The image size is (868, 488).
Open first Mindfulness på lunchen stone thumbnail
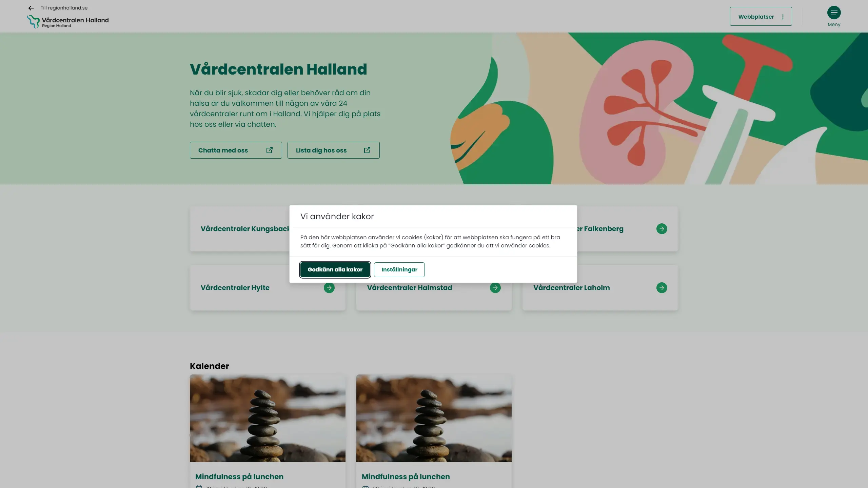pyautogui.click(x=268, y=418)
